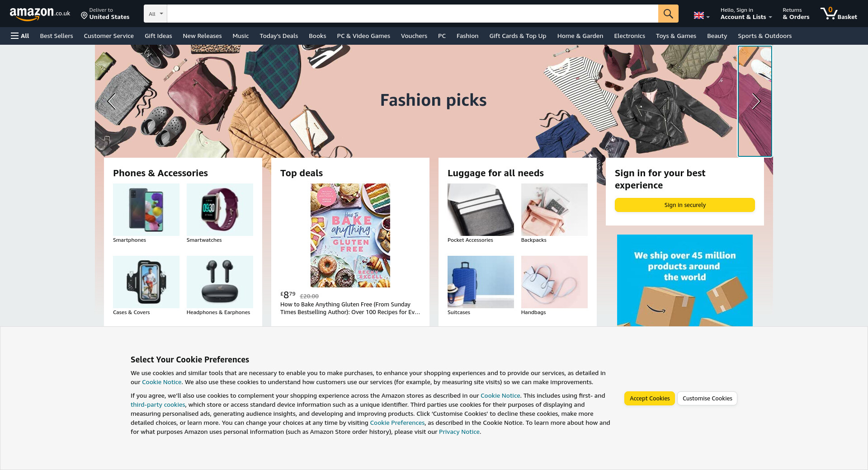Click Accept Cookies button
The image size is (868, 470).
(650, 398)
